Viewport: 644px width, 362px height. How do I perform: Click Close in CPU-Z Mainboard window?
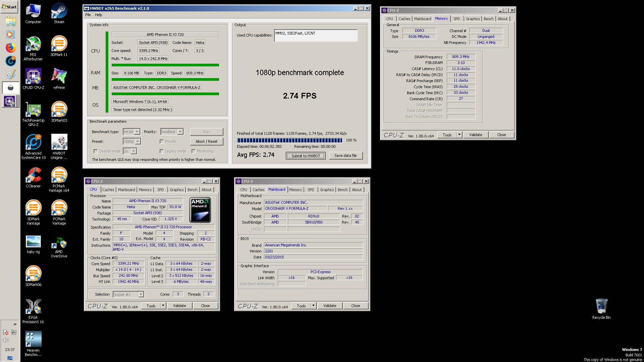pyautogui.click(x=356, y=306)
